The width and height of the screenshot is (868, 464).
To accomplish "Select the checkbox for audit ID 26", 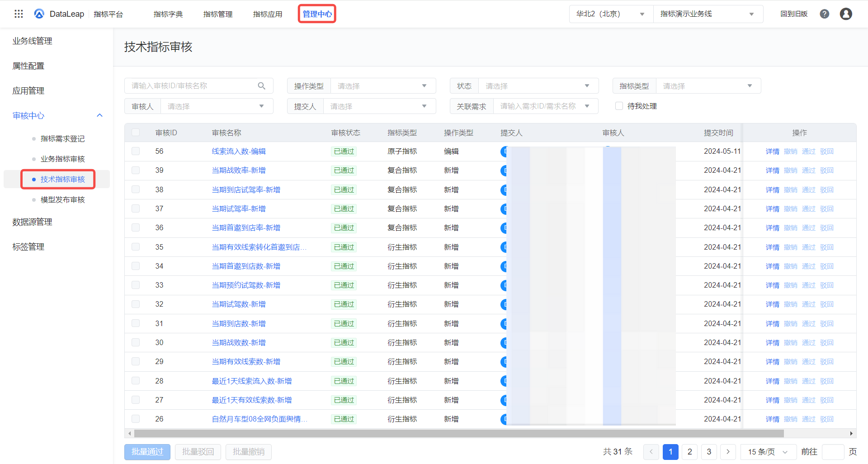I will (x=136, y=419).
